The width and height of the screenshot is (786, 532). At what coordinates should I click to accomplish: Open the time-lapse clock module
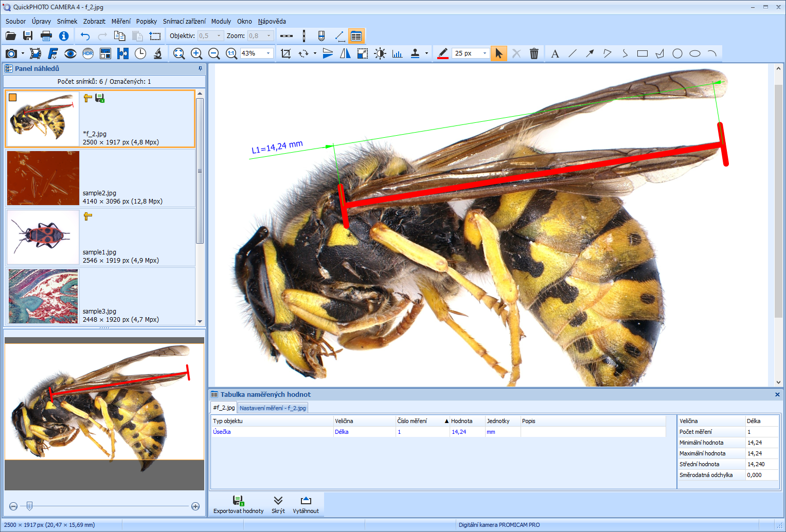[140, 53]
